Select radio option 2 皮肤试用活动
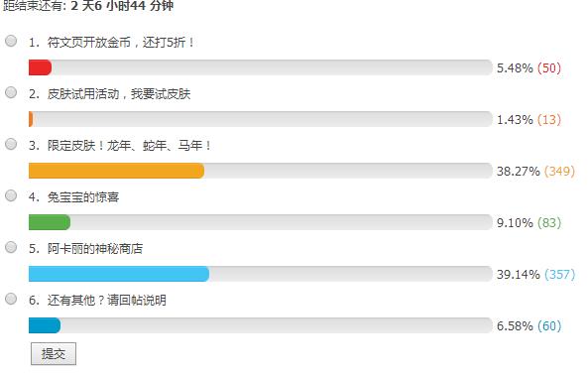 click(11, 92)
